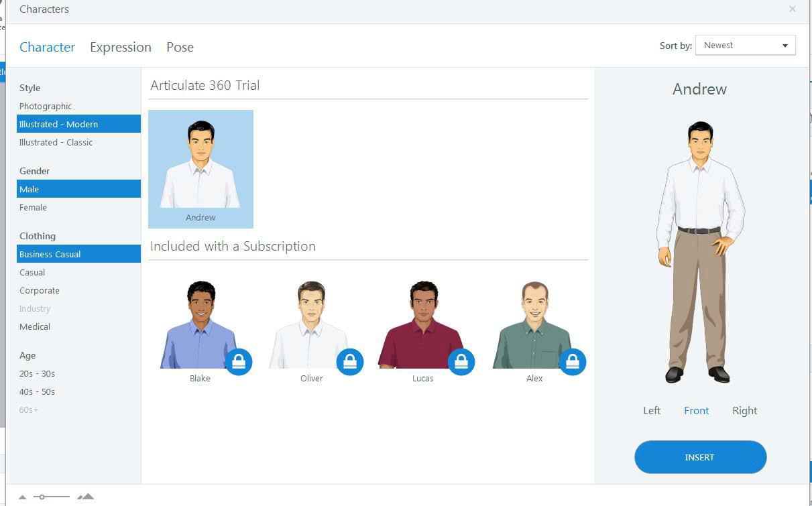Click the small thumbnails zoom-out icon
Viewport: 812px width, 506px height.
[23, 497]
